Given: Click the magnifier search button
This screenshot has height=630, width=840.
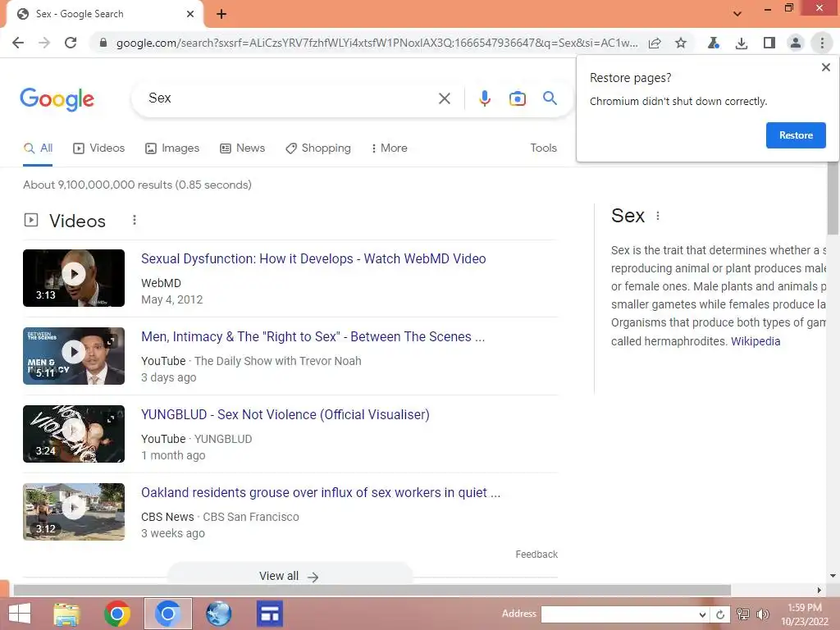Looking at the screenshot, I should (550, 98).
